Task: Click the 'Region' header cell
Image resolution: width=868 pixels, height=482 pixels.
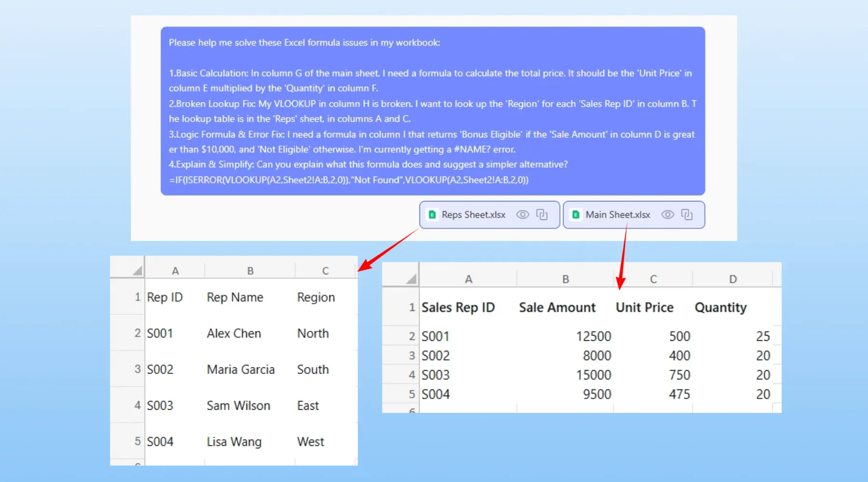Action: [316, 297]
